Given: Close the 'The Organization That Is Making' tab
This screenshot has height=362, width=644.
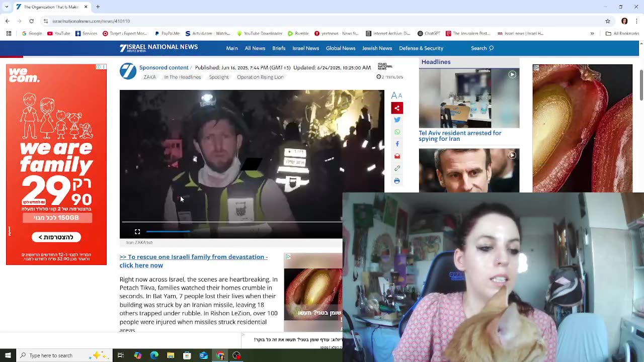Looking at the screenshot, I should (86, 7).
